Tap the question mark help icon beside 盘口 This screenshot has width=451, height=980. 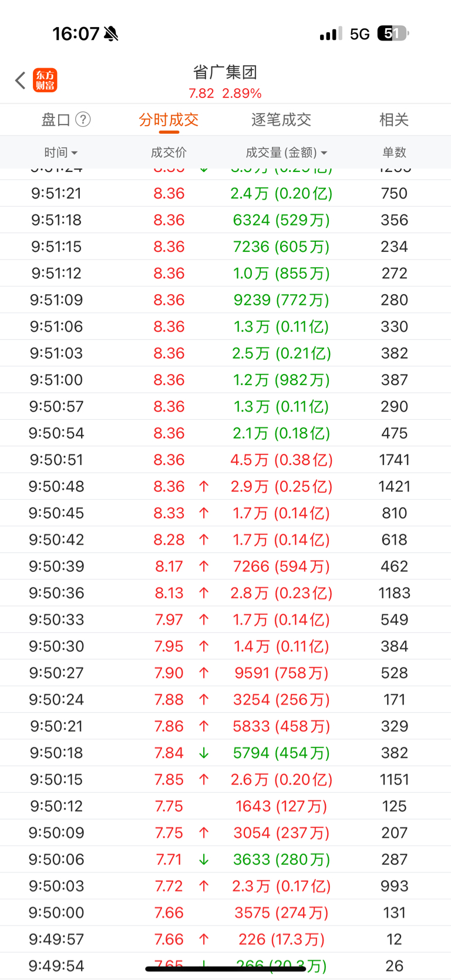[x=83, y=119]
